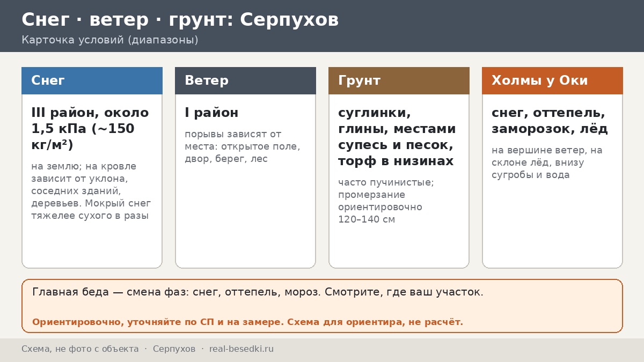
Task: Select the blue 'Снег' card header
Action: pyautogui.click(x=92, y=80)
